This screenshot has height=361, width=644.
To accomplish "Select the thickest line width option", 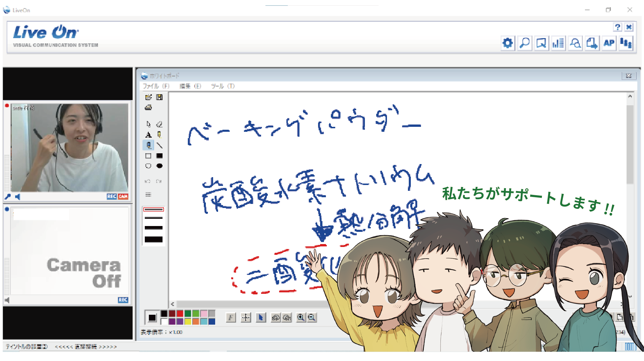I will click(154, 239).
